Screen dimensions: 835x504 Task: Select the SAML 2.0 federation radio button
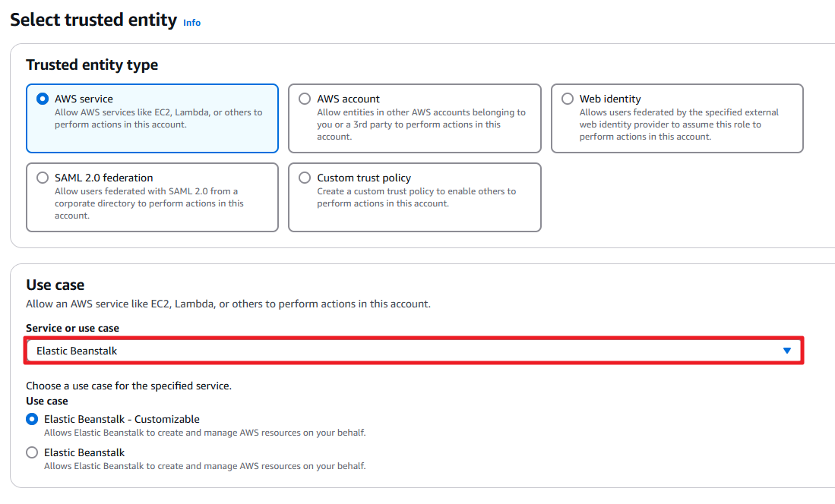[x=43, y=178]
